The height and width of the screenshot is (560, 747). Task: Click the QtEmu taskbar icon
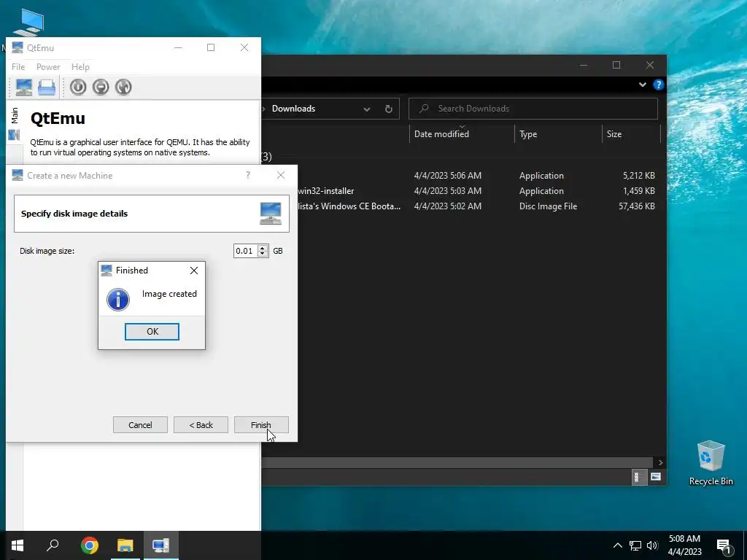tap(160, 545)
